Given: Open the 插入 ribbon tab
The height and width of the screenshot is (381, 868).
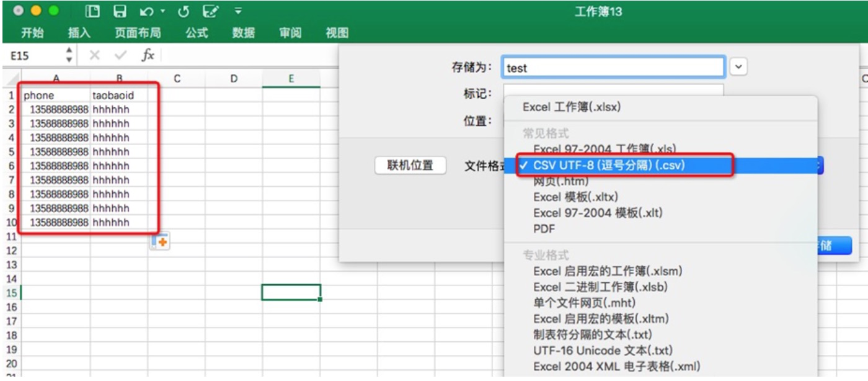Looking at the screenshot, I should click(x=79, y=33).
